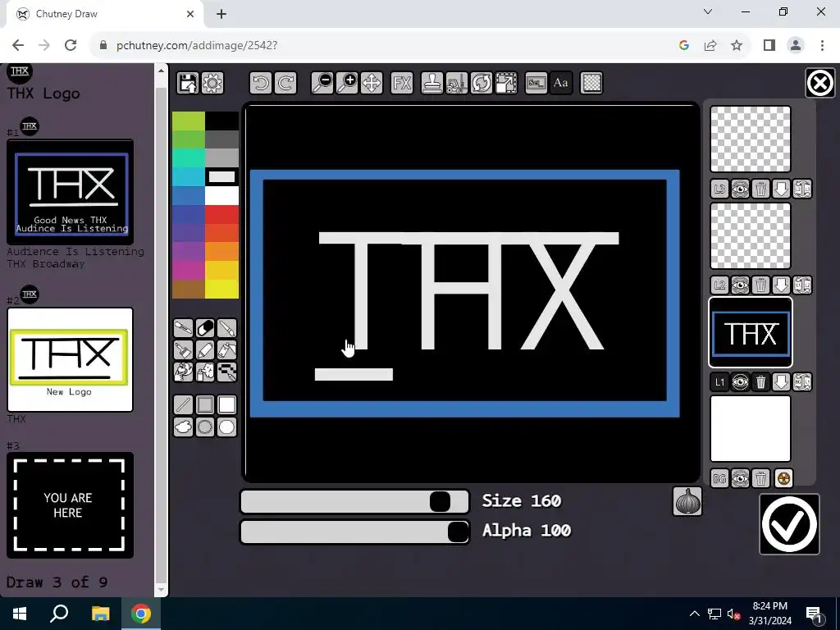Screen dimensions: 840x630
Task: Select the eyedropper tool
Action: [x=183, y=328]
